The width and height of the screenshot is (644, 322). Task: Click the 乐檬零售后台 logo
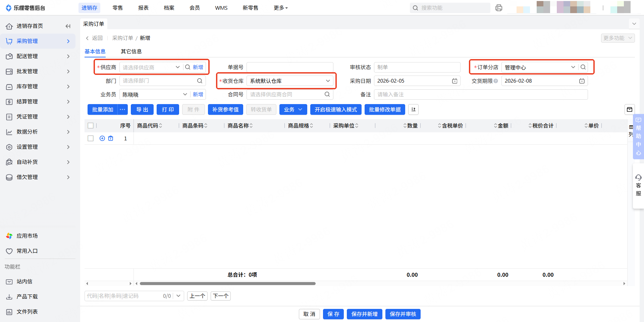click(x=25, y=8)
